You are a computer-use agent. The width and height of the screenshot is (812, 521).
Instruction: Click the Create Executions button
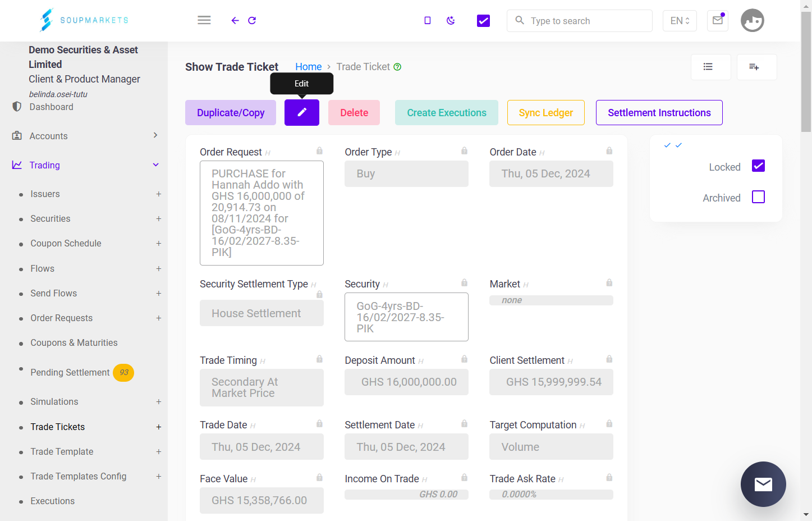447,112
